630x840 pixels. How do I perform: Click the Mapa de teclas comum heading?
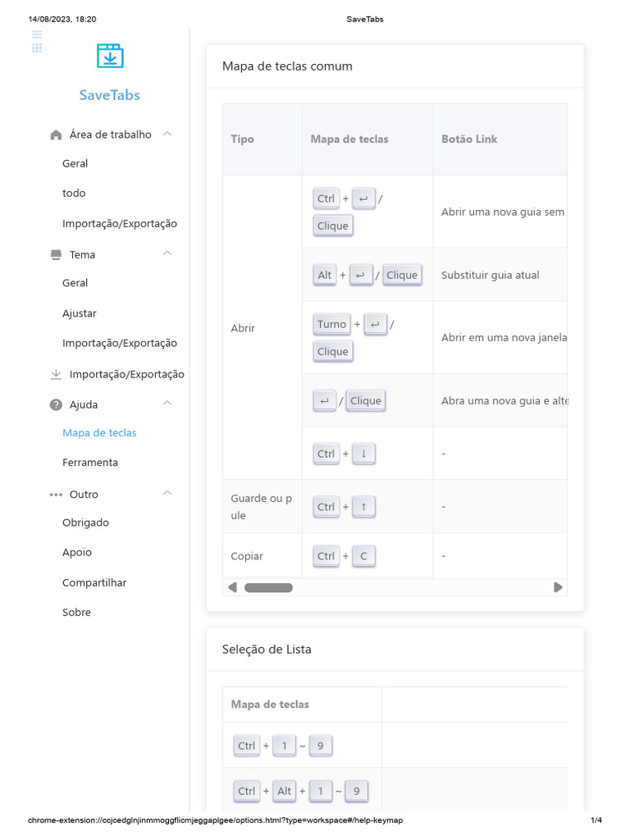[287, 66]
